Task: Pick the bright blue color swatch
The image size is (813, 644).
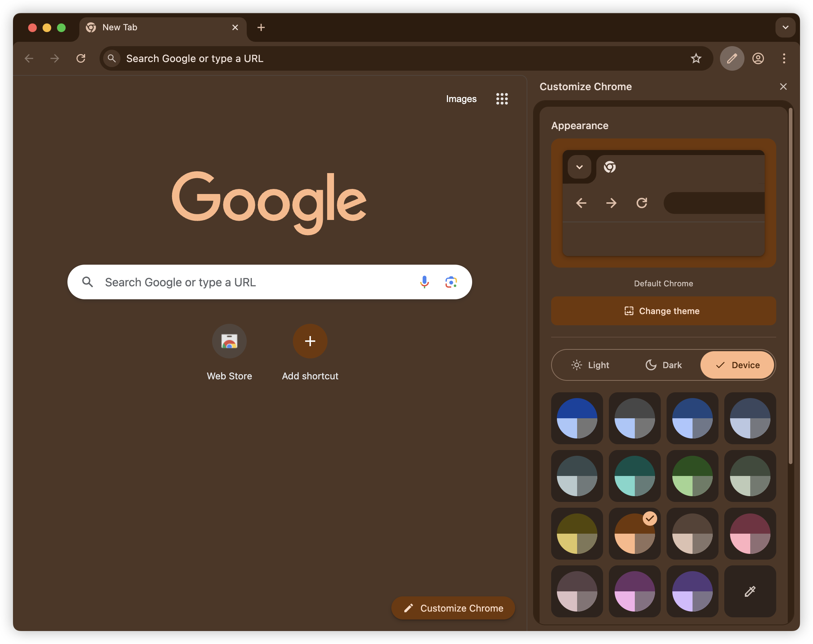Action: [x=577, y=418]
